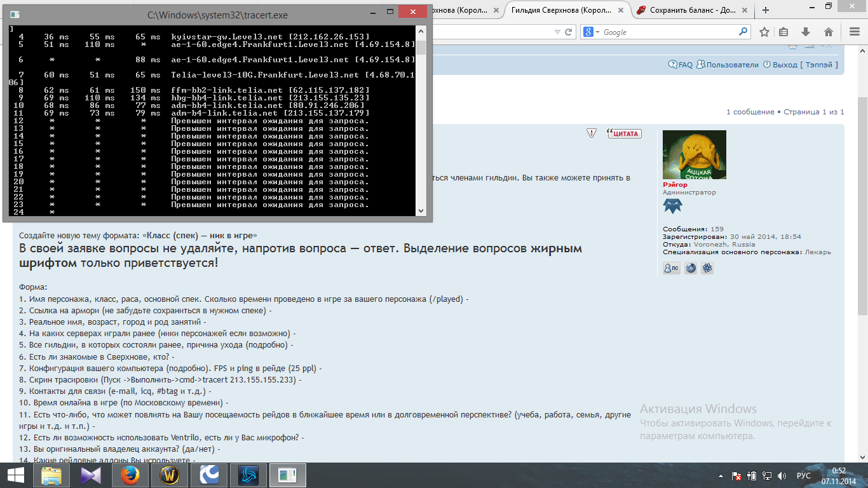Switch to Firefox on the taskbar
868x488 pixels.
point(130,475)
